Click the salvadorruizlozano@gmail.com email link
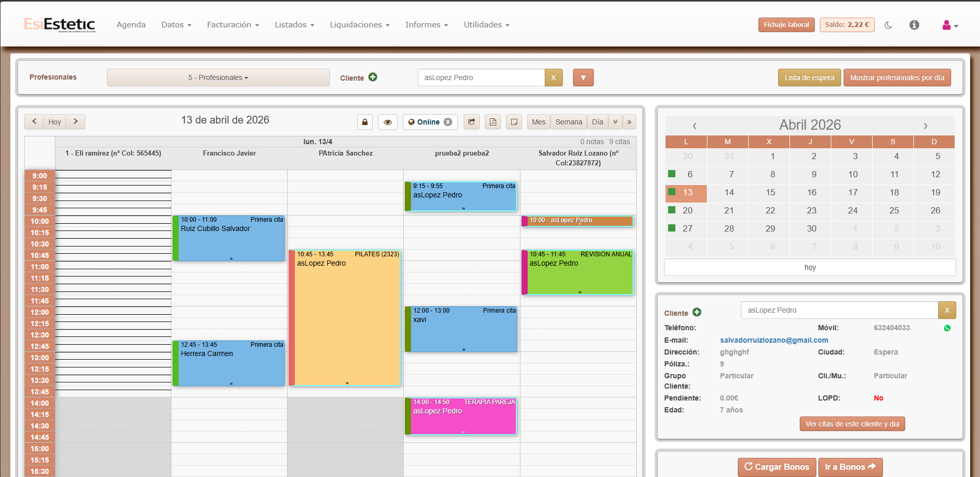Viewport: 980px width, 477px height. coord(774,340)
